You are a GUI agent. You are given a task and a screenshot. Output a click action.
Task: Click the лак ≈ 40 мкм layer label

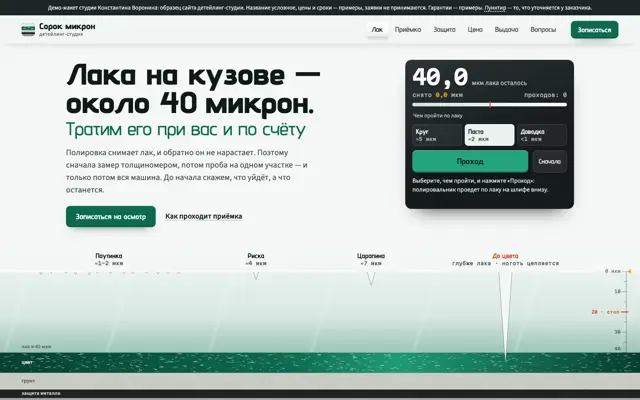36,347
